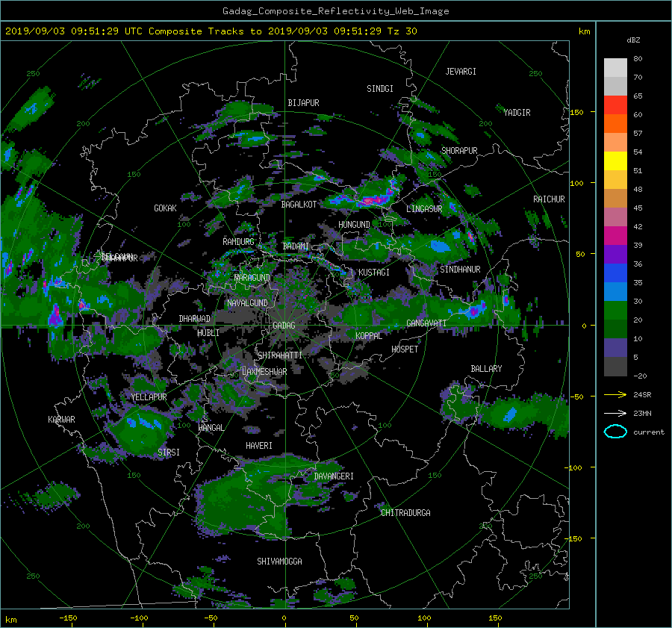This screenshot has width=672, height=628.
Task: Click the NAVALGUND city label
Action: (x=247, y=303)
